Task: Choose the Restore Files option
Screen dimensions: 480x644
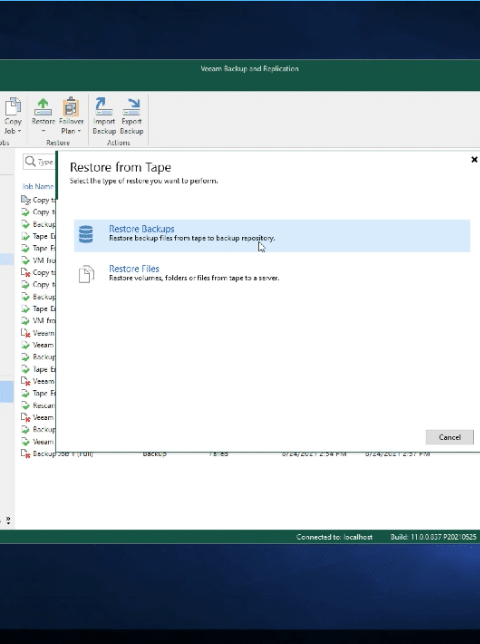Action: [272, 274]
